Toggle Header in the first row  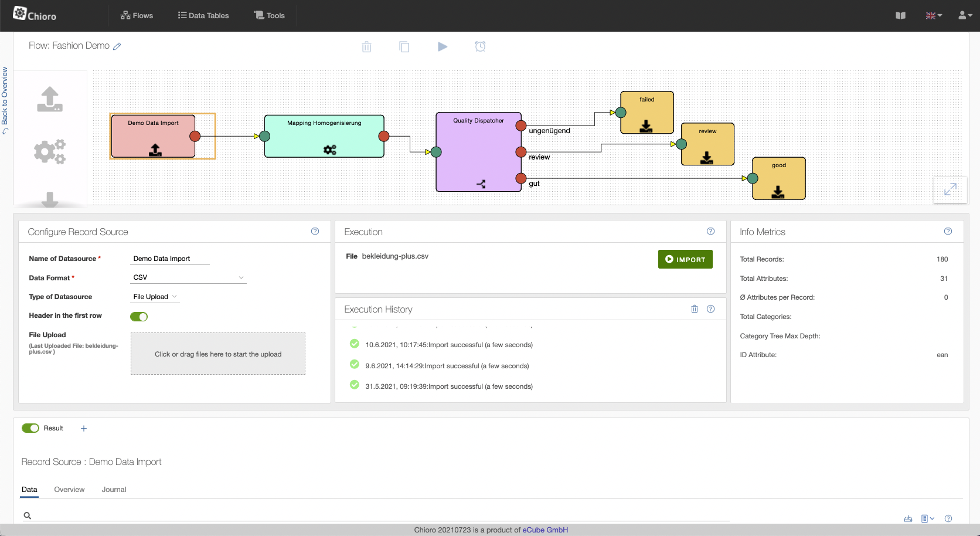139,317
